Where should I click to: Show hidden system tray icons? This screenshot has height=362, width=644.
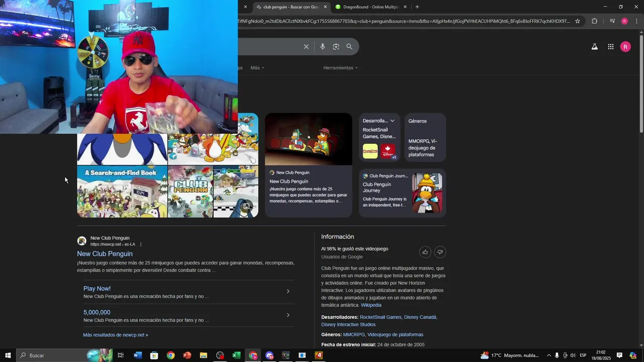(549, 355)
